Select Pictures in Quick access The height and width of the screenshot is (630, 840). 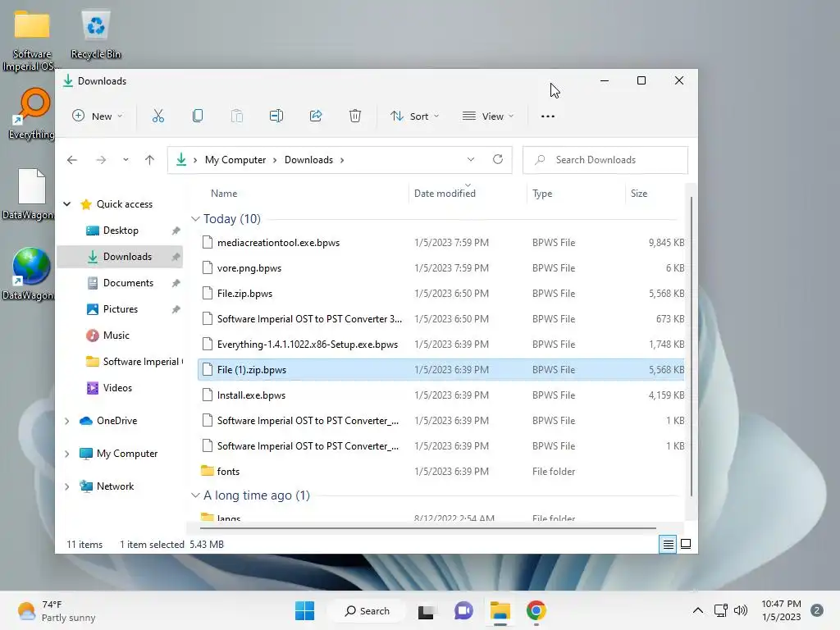tap(121, 309)
